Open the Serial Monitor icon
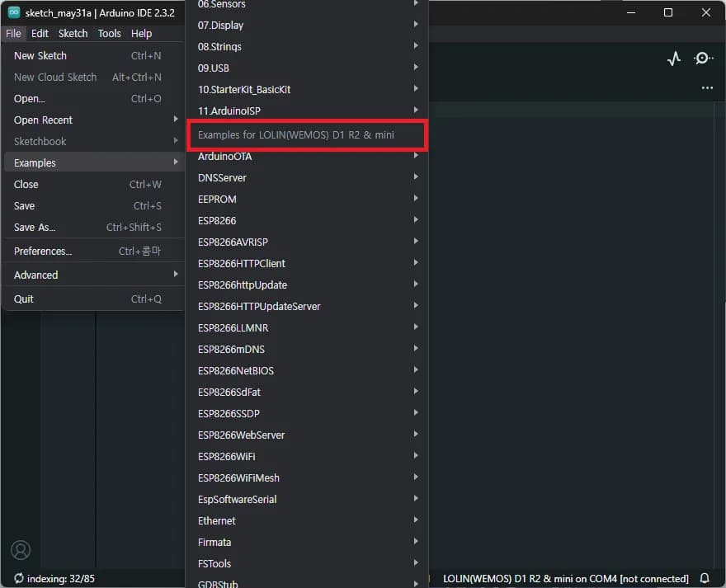The image size is (726, 588). point(704,59)
